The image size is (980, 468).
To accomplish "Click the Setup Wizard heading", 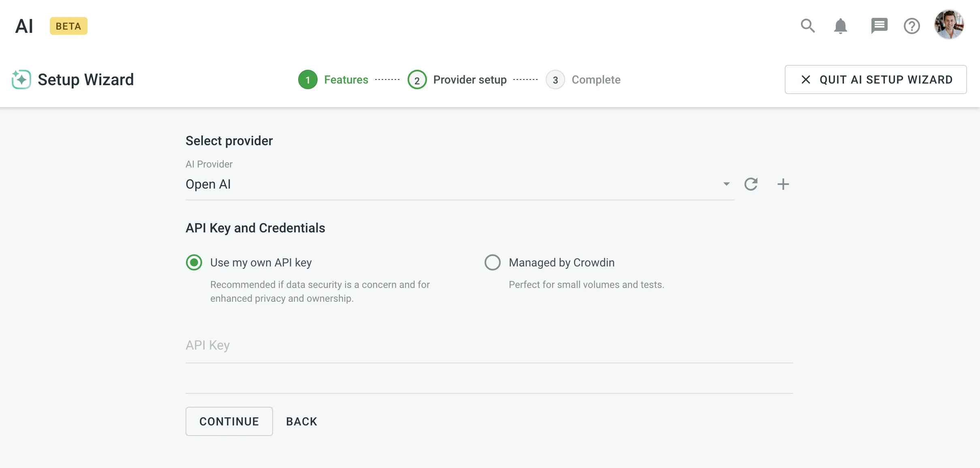I will (86, 79).
